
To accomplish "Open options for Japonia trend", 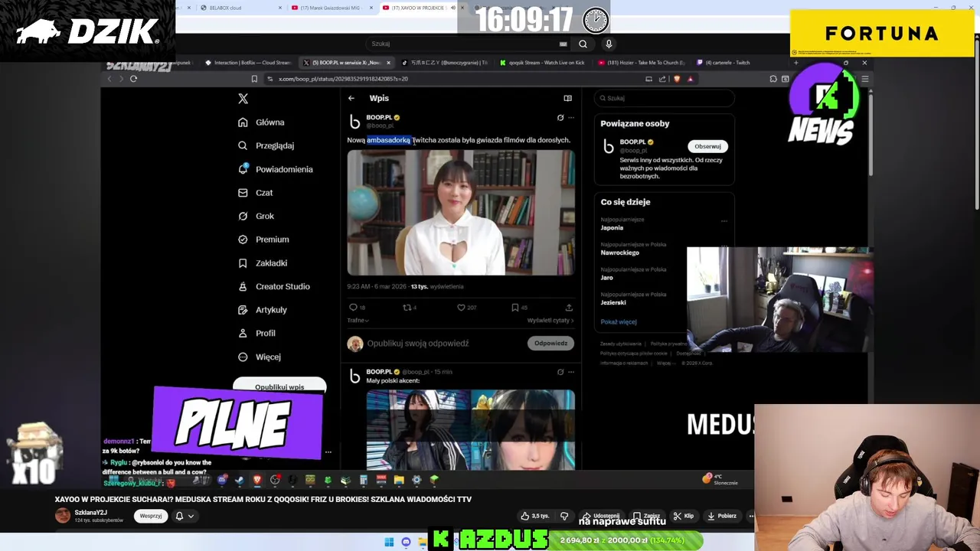I will pos(724,221).
